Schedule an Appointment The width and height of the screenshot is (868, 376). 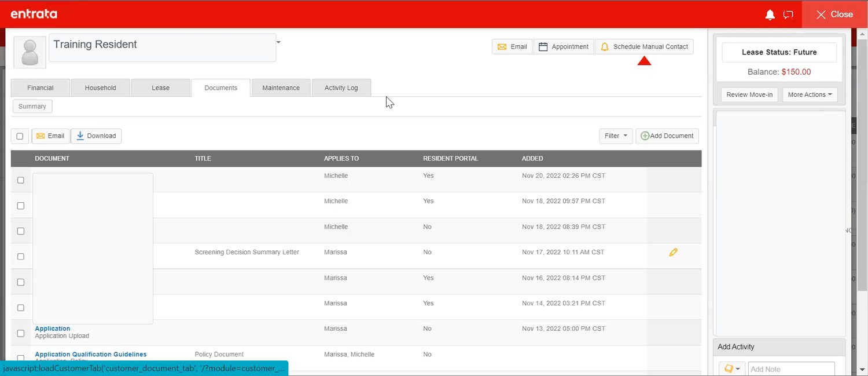coord(564,47)
